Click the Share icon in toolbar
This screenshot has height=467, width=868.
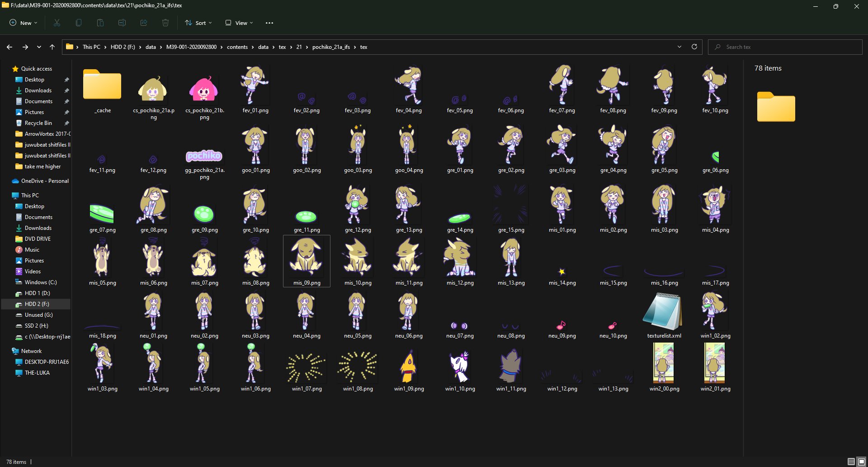[x=144, y=23]
